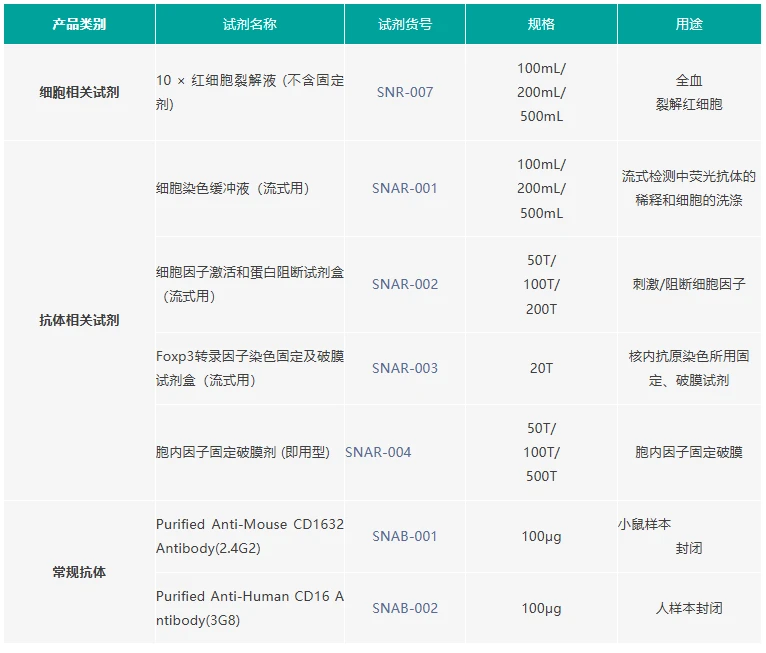The width and height of the screenshot is (766, 653).
Task: Click the 50T/100T/500T spec cell
Action: [541, 452]
